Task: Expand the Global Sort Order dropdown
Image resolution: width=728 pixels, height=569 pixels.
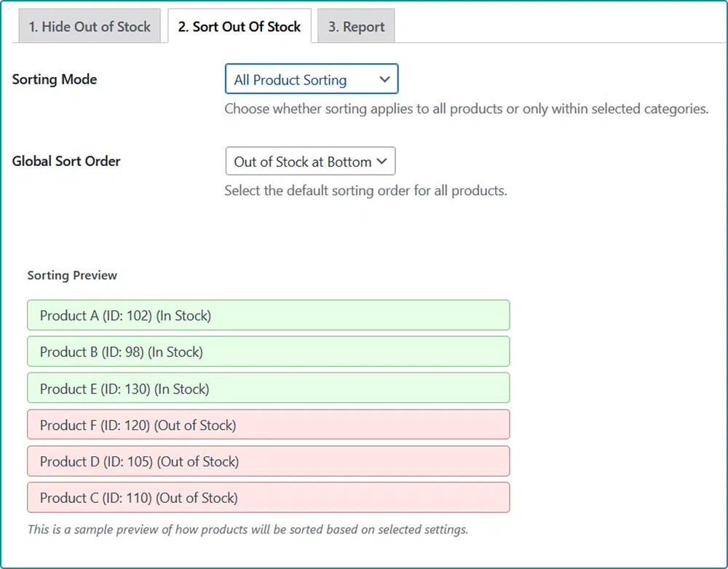Action: (310, 162)
